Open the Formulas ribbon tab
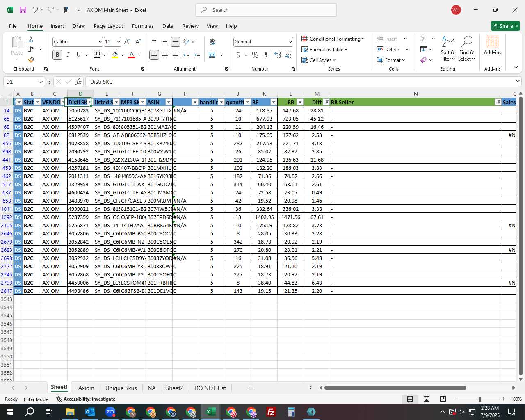 [x=143, y=26]
